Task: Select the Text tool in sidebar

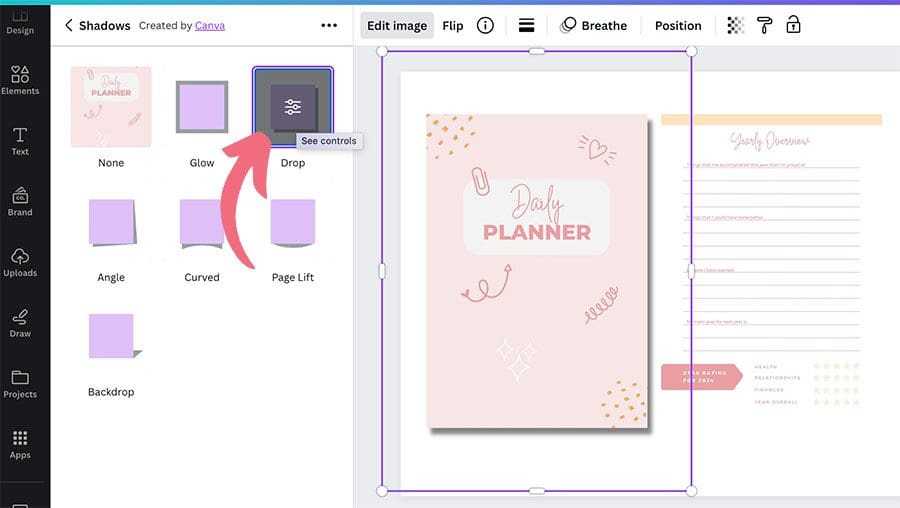Action: [x=20, y=141]
